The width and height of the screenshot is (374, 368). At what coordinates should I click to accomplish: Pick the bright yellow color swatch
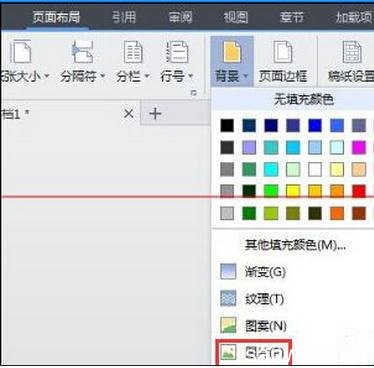(x=293, y=191)
